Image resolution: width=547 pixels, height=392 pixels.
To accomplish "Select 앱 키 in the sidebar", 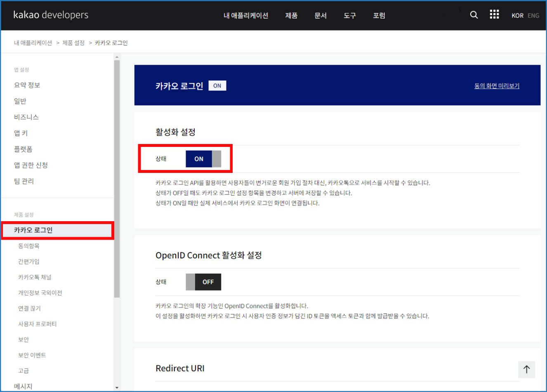I will coord(21,133).
